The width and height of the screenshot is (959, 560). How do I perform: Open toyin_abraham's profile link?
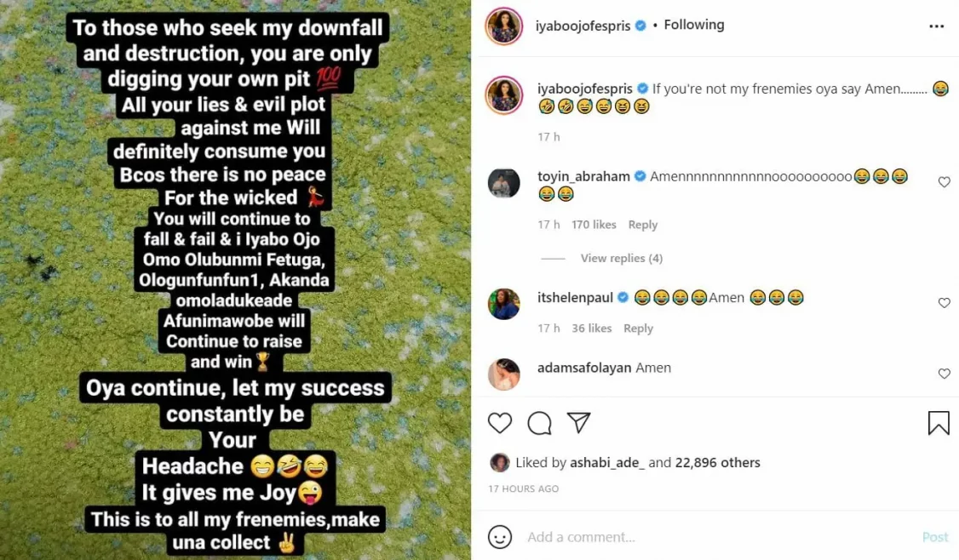tap(583, 176)
